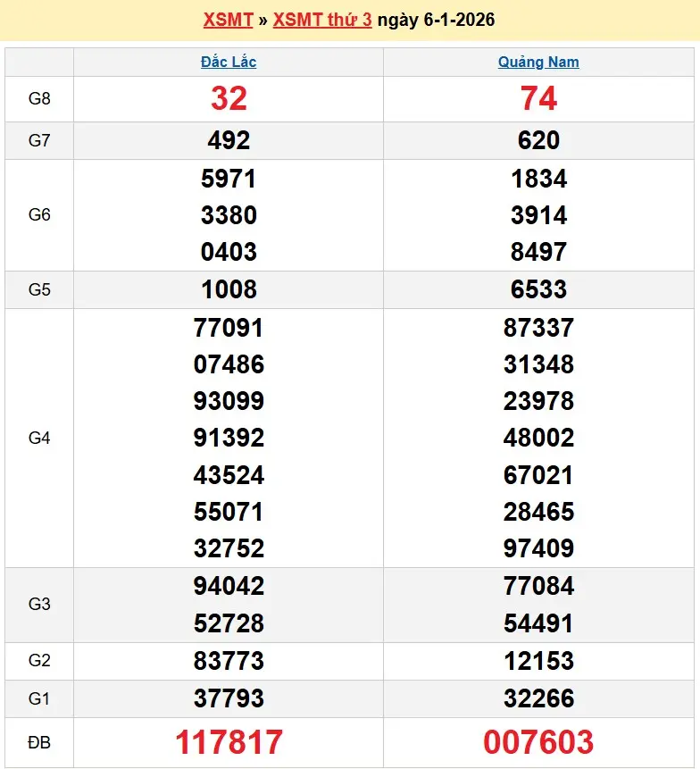Click Đắc Lắc G6 number 5971

coord(229,179)
